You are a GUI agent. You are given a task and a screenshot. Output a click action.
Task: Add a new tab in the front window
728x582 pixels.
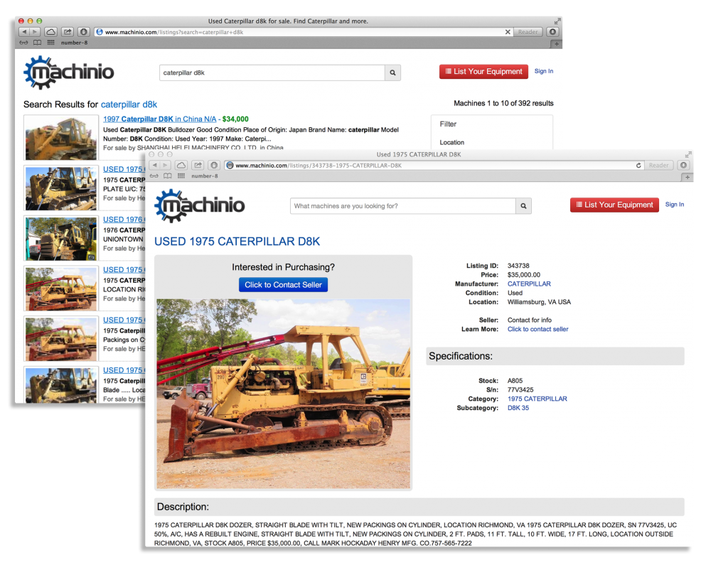(687, 177)
